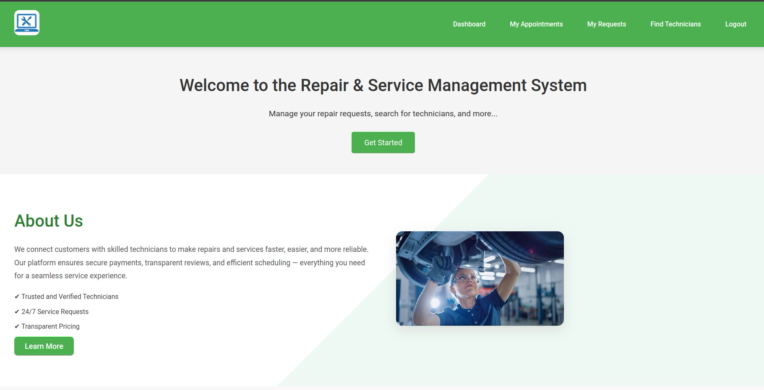Log out via the Logout link
Image resolution: width=764 pixels, height=390 pixels.
pos(735,24)
